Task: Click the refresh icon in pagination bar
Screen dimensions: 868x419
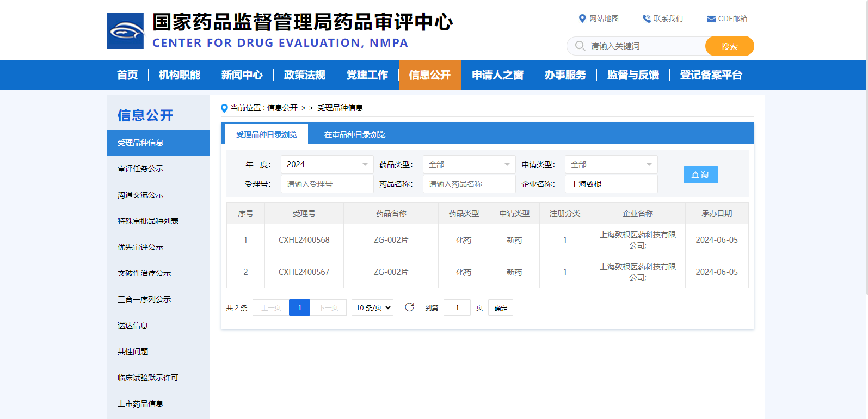Action: pyautogui.click(x=409, y=307)
